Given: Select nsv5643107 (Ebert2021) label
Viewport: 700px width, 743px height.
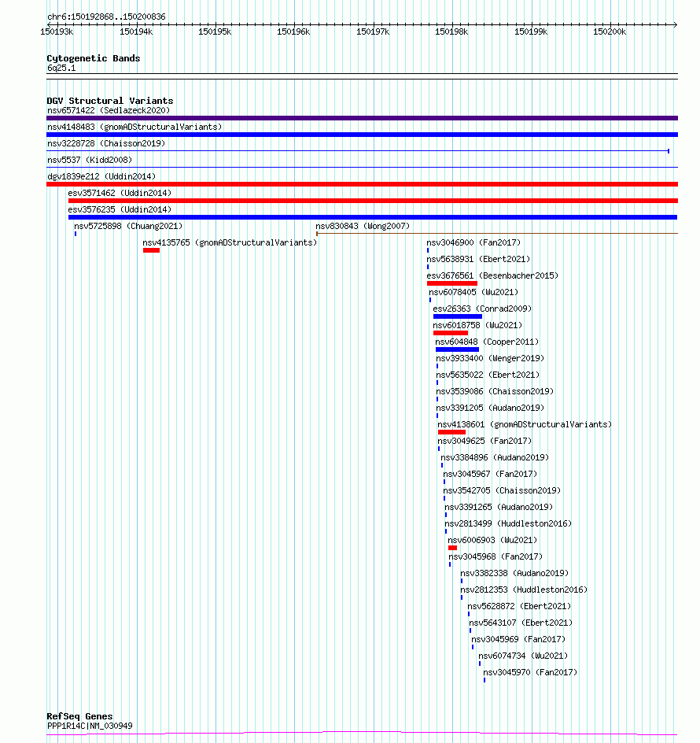Looking at the screenshot, I should [521, 624].
